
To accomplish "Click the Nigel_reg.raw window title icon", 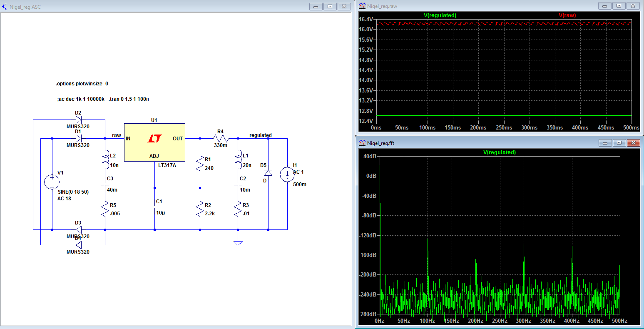I will [x=362, y=6].
